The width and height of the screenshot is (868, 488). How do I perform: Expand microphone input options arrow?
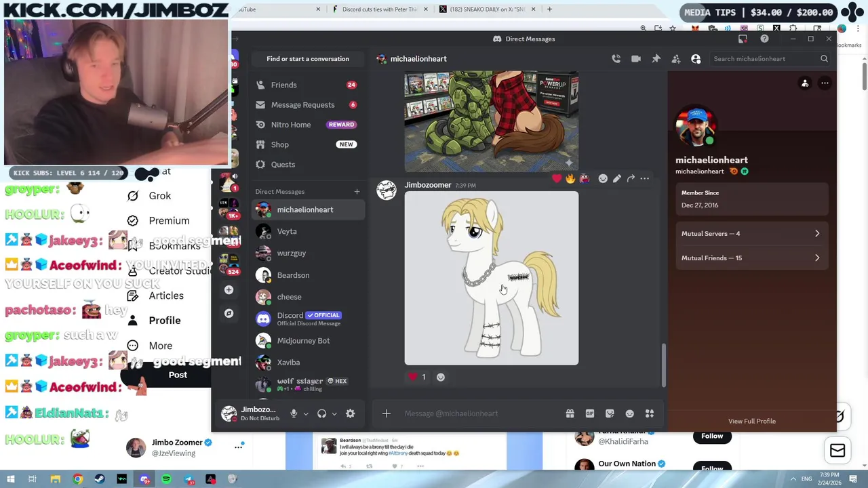point(306,413)
